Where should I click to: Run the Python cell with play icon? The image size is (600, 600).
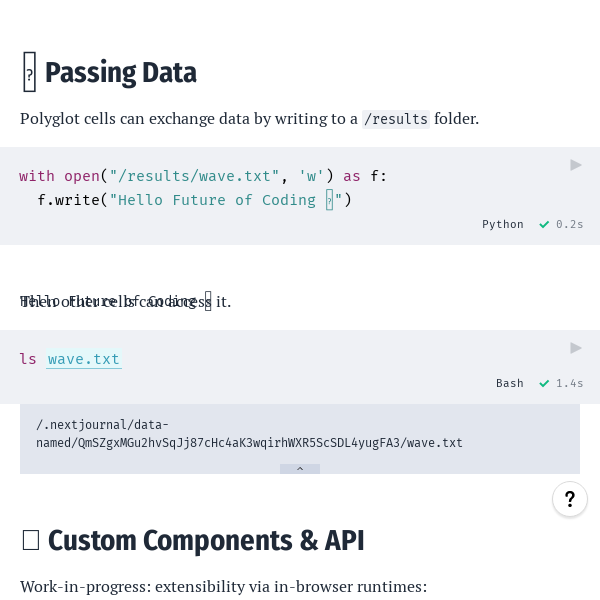[576, 165]
